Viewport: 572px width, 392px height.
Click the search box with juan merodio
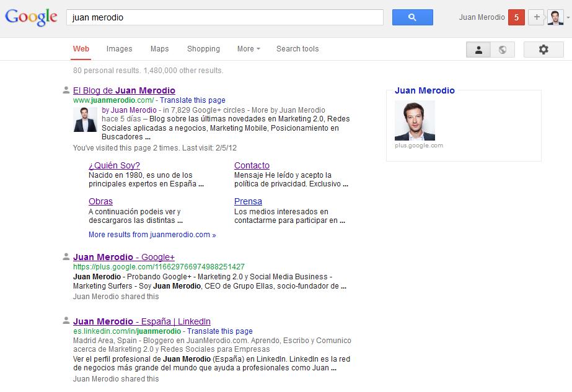(x=226, y=17)
